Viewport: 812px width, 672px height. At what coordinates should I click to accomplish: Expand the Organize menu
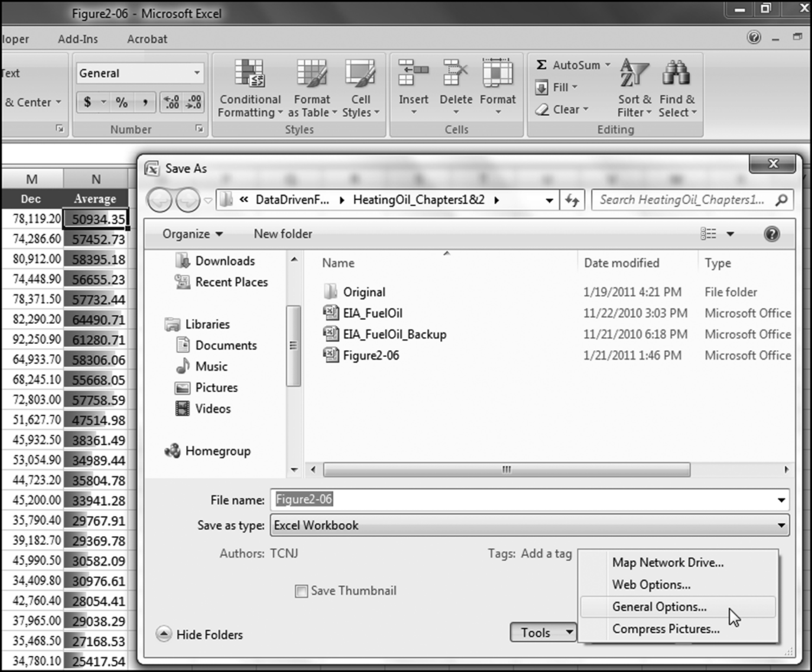pos(193,234)
